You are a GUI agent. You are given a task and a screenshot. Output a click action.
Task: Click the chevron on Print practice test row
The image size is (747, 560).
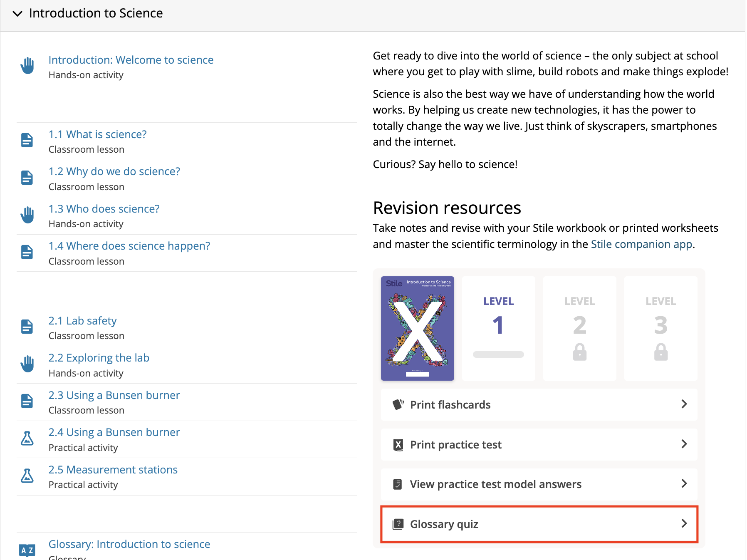(x=684, y=444)
